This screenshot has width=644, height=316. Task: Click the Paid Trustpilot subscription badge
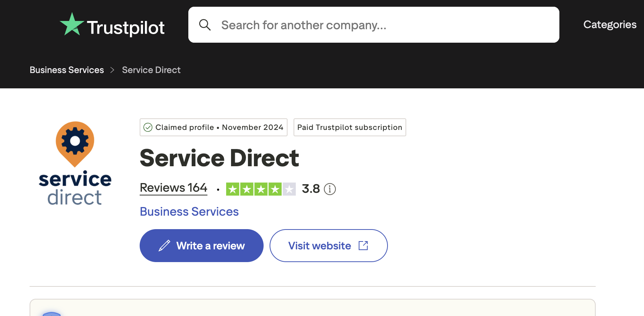350,127
